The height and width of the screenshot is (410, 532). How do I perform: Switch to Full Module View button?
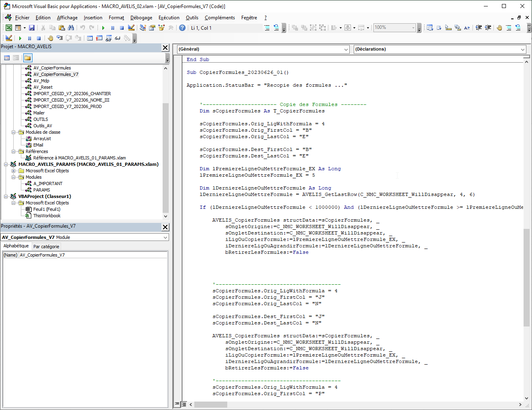click(x=184, y=404)
